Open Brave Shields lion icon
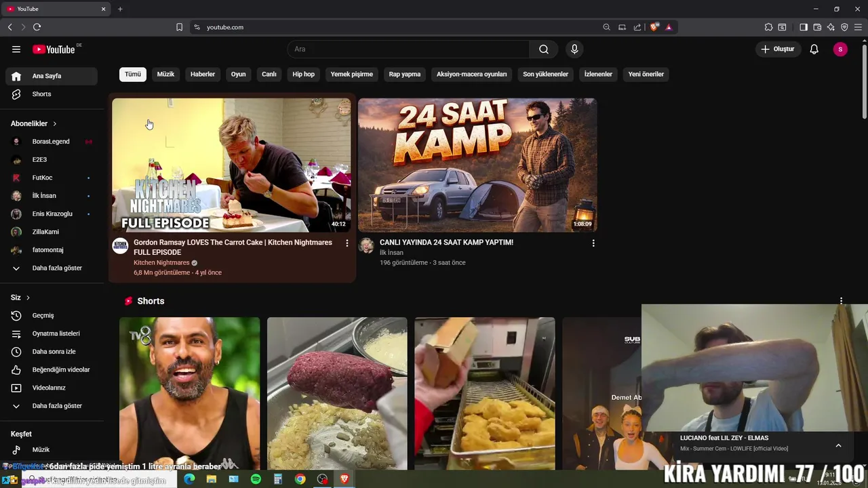 coord(654,27)
